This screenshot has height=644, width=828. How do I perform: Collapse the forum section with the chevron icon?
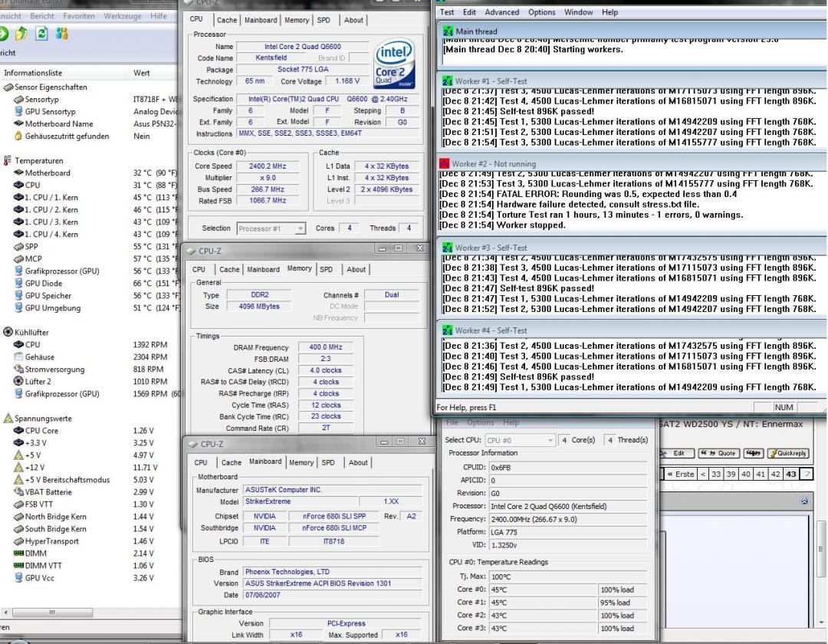[x=804, y=501]
